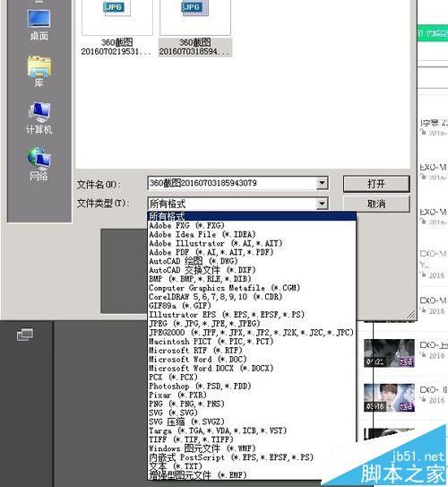Choose JPEG2000 (*.JPF,*.JPX...) format
The width and height of the screenshot is (448, 487).
click(x=252, y=333)
